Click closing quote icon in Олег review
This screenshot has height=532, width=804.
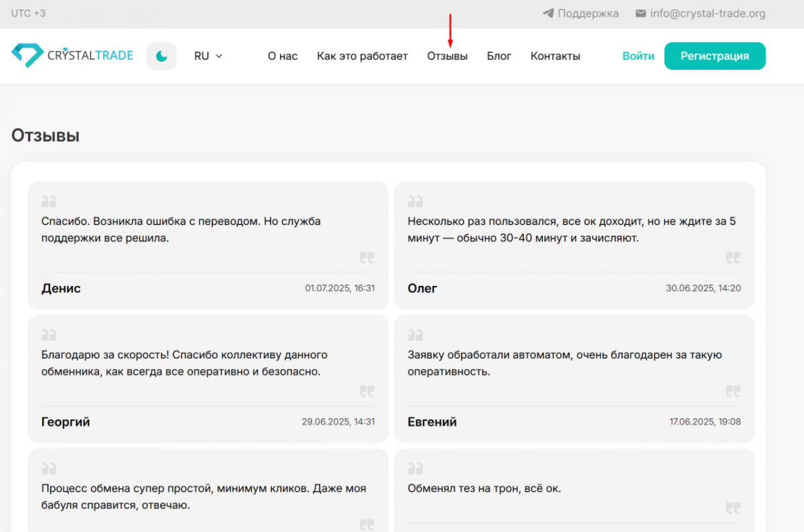pyautogui.click(x=733, y=257)
